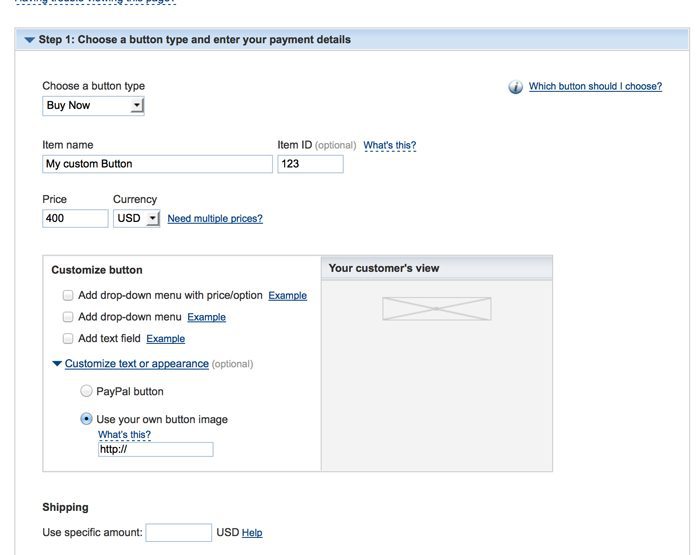Viewport: 700px width, 555px height.
Task: Open Which button should I choose link
Action: coord(595,87)
